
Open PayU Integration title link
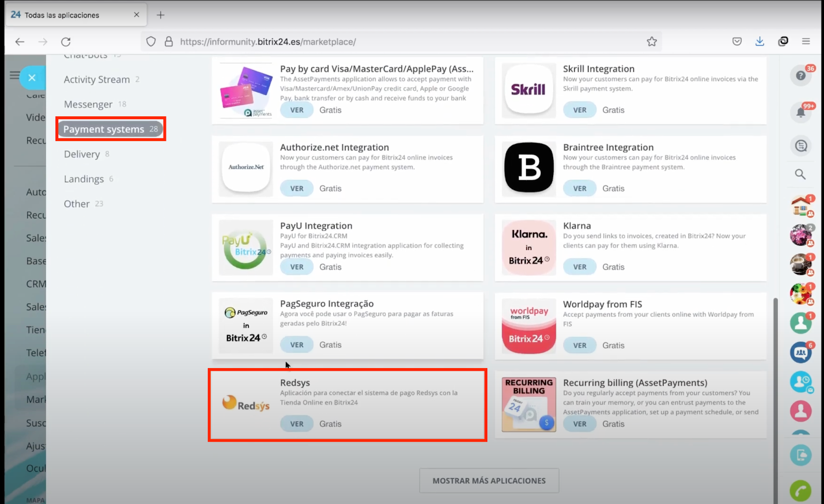(x=316, y=225)
